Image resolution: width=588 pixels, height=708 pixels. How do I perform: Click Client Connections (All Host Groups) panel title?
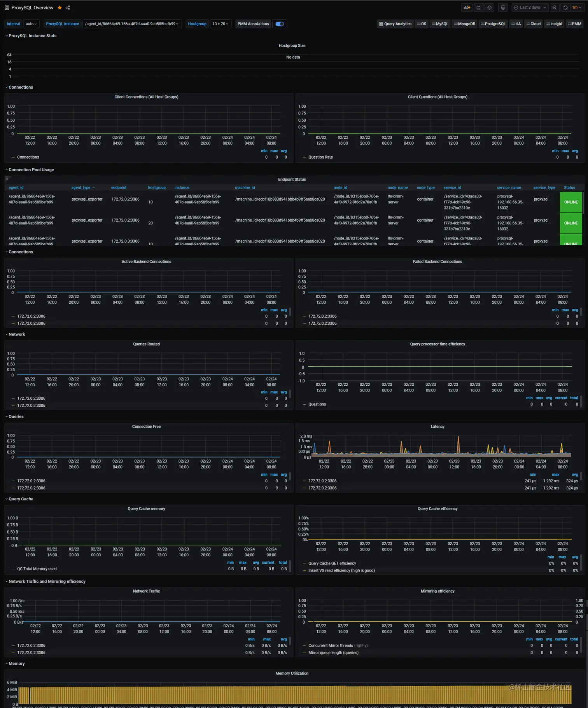[x=146, y=97]
